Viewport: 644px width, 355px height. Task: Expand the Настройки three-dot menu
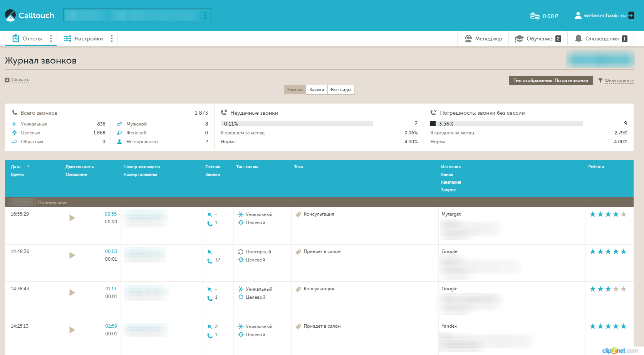click(112, 39)
